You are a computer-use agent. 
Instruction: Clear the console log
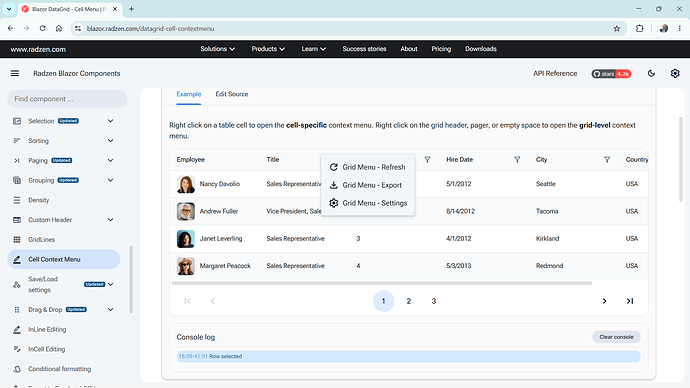pos(616,337)
